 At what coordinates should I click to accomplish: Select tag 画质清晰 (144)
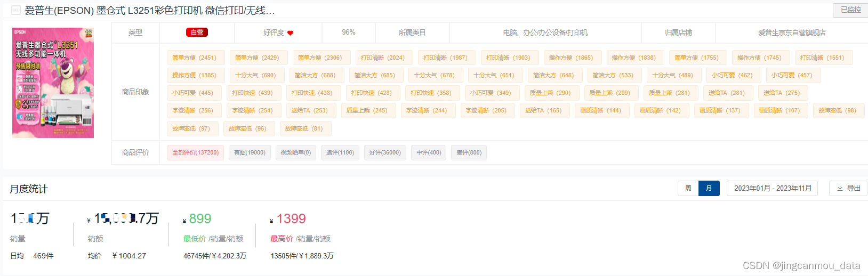601,110
